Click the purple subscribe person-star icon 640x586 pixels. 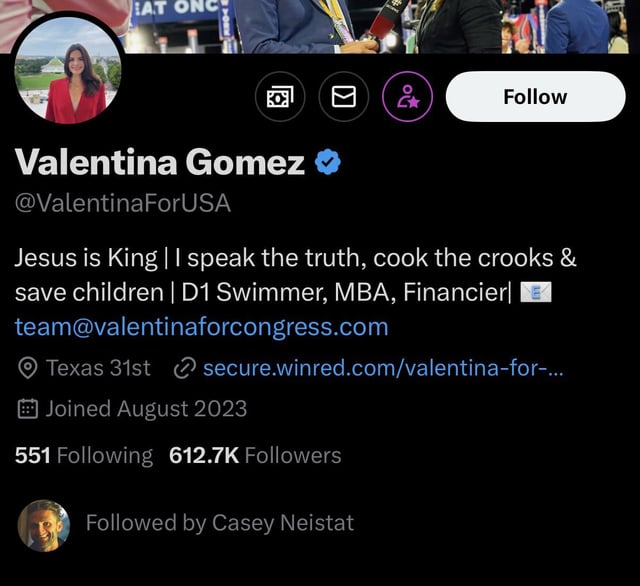click(407, 97)
